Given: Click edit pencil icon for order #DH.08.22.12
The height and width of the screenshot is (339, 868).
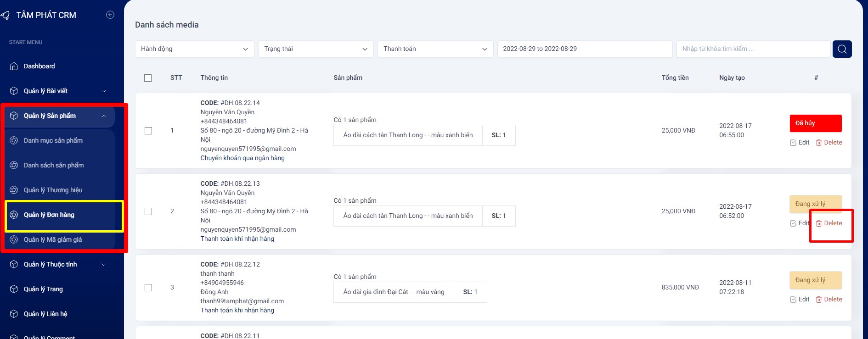Looking at the screenshot, I should (x=793, y=300).
